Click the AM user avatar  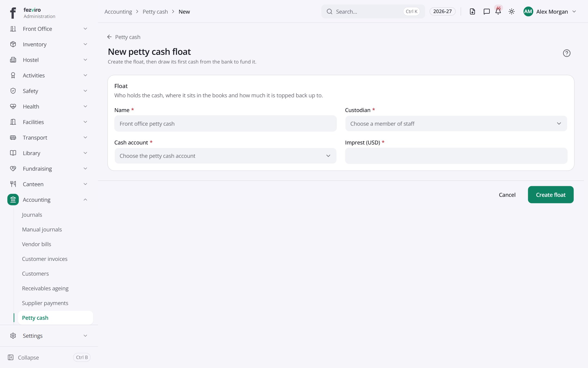tap(528, 11)
